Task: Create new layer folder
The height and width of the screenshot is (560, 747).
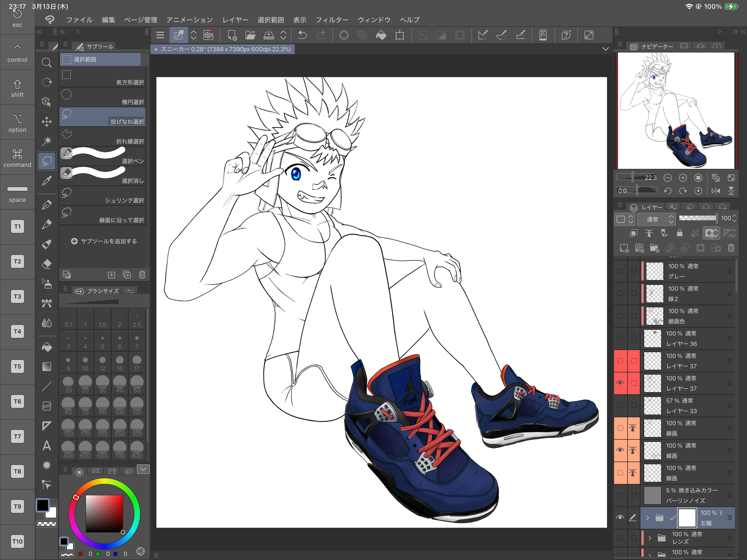Action: [655, 248]
